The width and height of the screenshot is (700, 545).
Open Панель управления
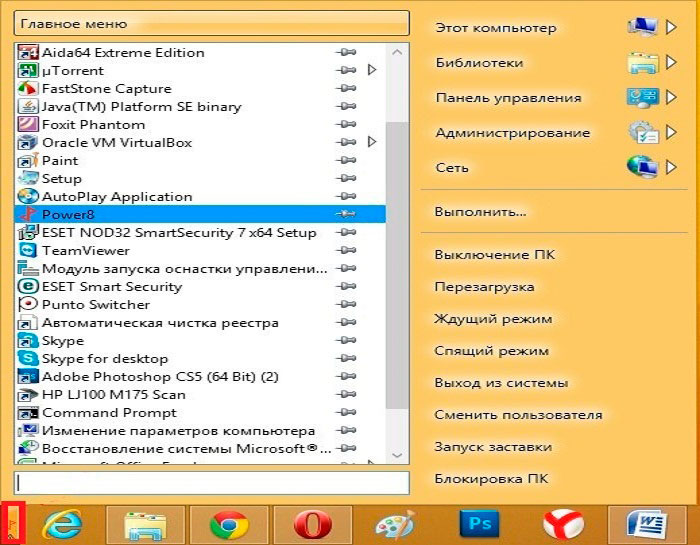(x=508, y=98)
